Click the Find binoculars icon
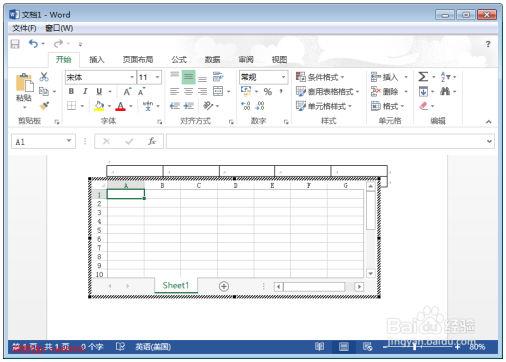 click(445, 91)
